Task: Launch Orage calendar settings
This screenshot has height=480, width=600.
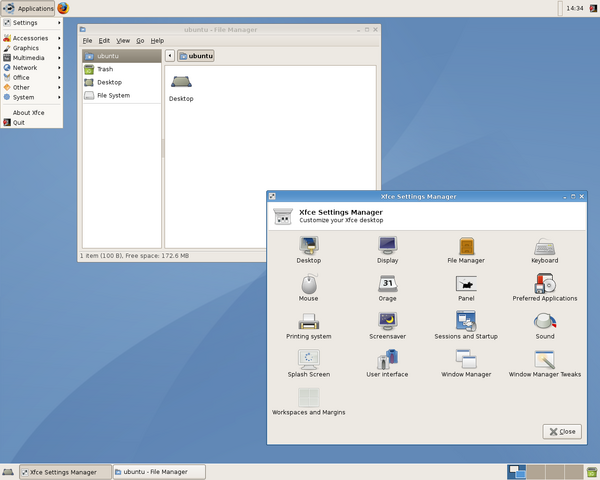Action: pos(387,284)
